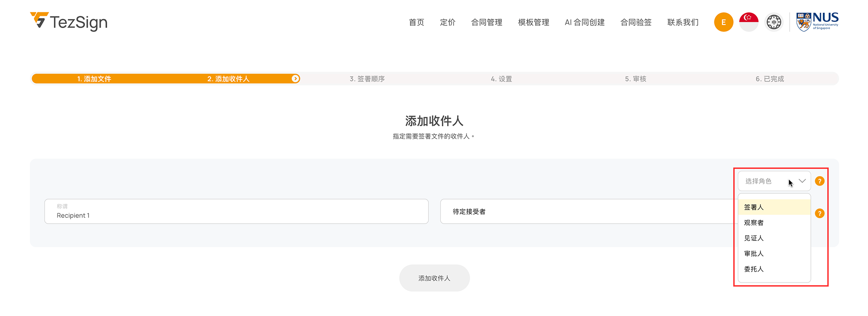
Task: Open the orange E user avatar
Action: coord(723,22)
